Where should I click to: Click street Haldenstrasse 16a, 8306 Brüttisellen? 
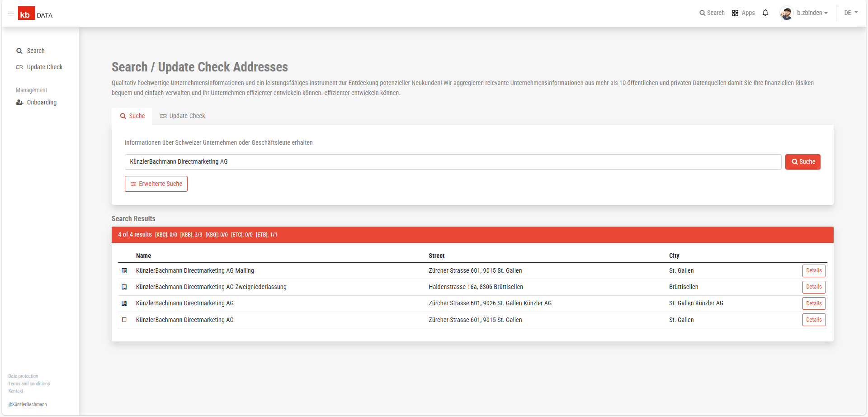click(x=476, y=287)
